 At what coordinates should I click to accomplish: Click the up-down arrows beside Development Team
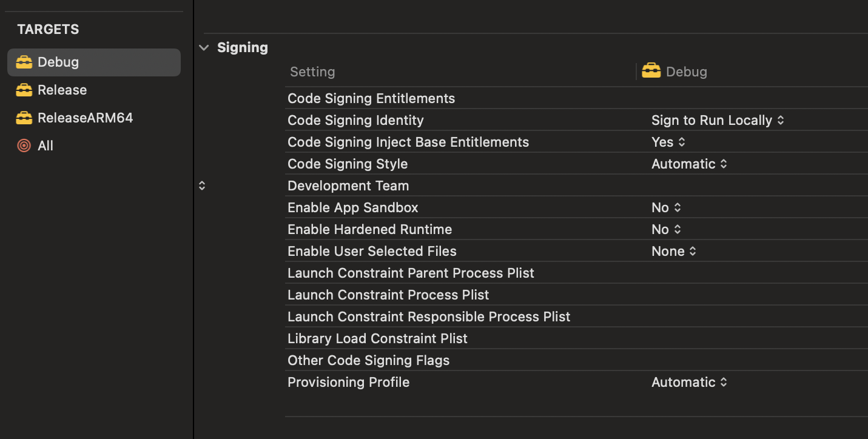tap(202, 186)
